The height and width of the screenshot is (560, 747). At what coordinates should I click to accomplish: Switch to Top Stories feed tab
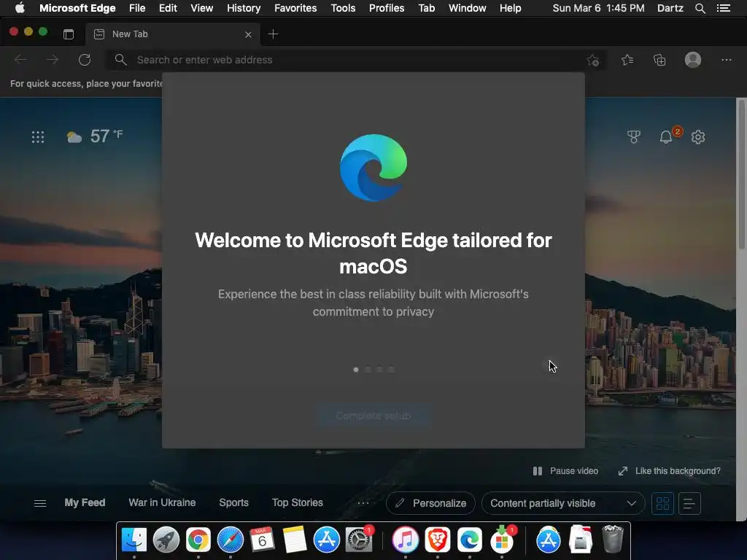pos(298,503)
